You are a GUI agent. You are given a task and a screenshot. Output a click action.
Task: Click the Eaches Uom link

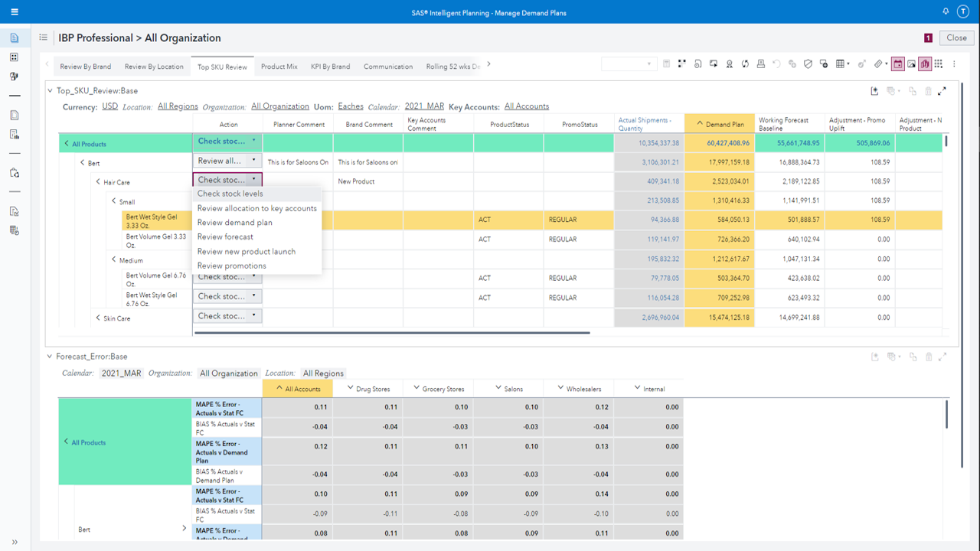click(351, 106)
